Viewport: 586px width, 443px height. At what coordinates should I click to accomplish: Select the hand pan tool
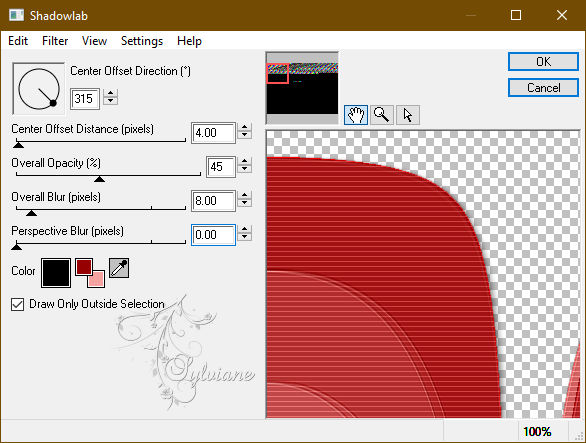click(356, 115)
